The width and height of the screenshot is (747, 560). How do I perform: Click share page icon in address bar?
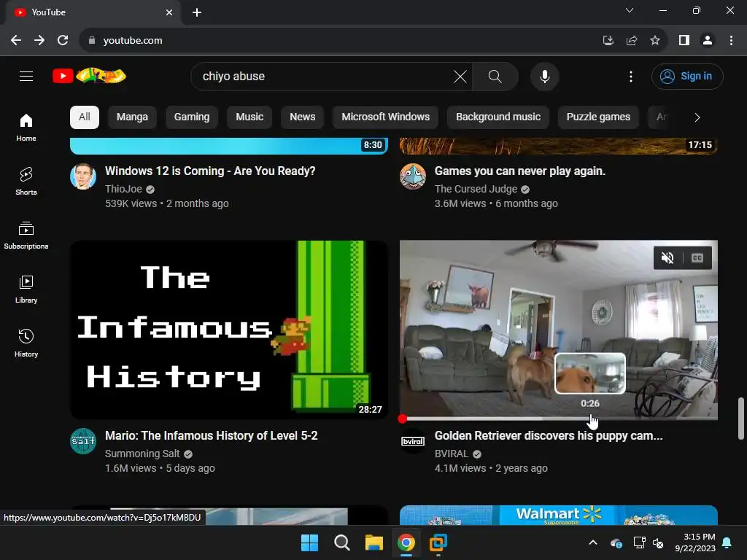pyautogui.click(x=632, y=41)
